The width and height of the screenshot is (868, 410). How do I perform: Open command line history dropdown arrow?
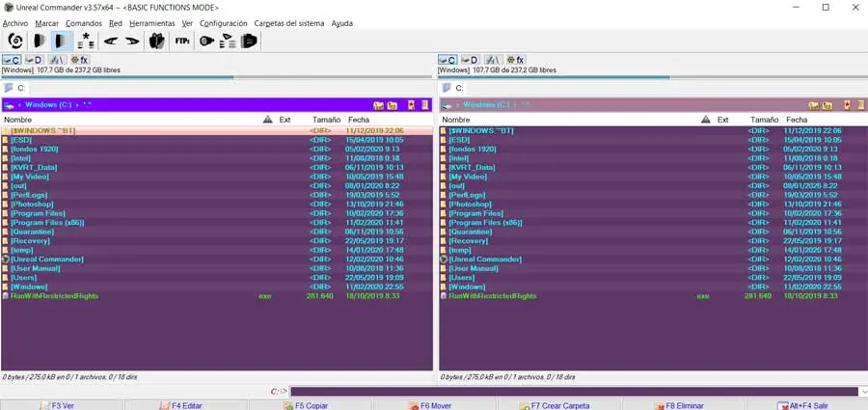[x=863, y=392]
